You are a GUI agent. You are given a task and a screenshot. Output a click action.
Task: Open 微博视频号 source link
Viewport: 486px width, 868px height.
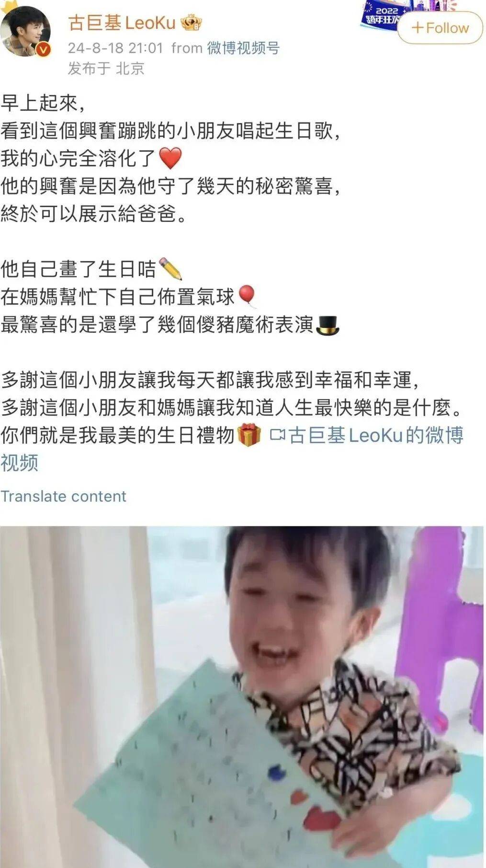coord(243,48)
